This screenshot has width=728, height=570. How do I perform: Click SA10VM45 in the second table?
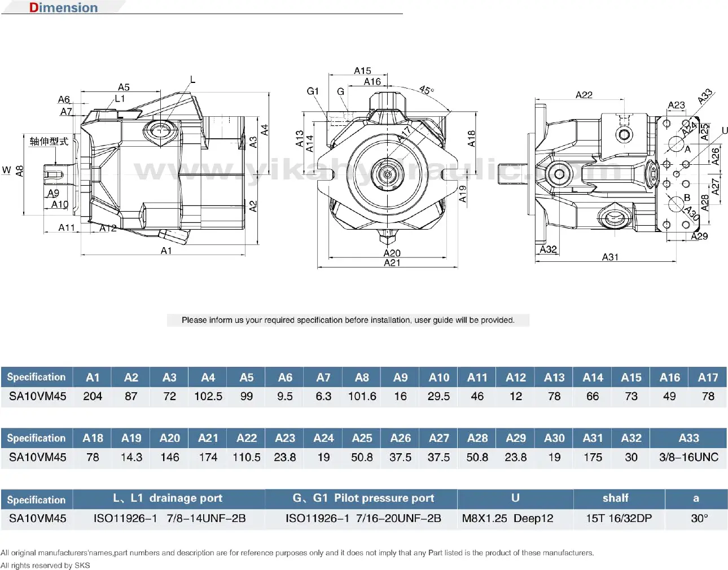point(37,457)
